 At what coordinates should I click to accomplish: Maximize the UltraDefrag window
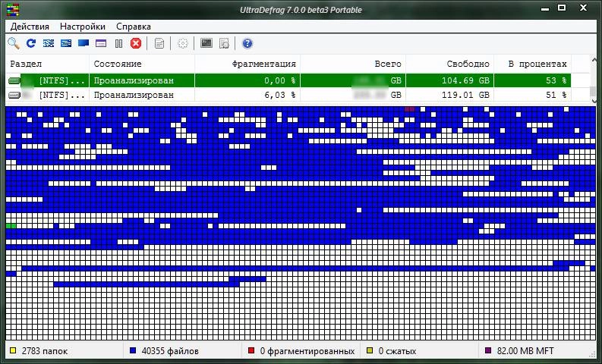tap(562, 8)
